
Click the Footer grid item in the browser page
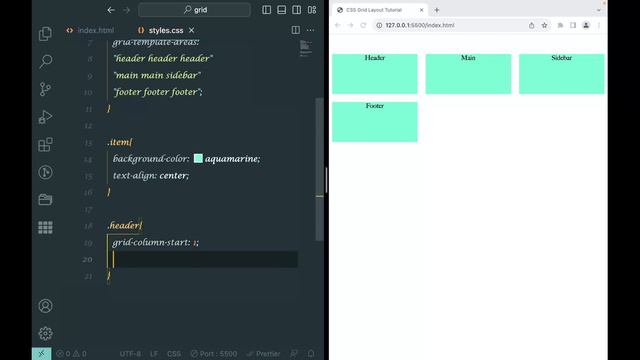pyautogui.click(x=375, y=122)
